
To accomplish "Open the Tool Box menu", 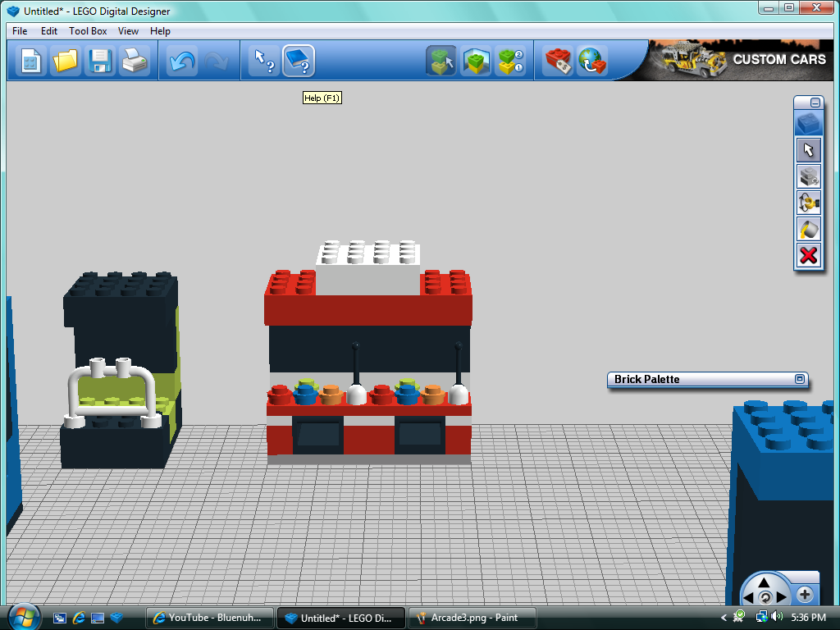I will 88,31.
